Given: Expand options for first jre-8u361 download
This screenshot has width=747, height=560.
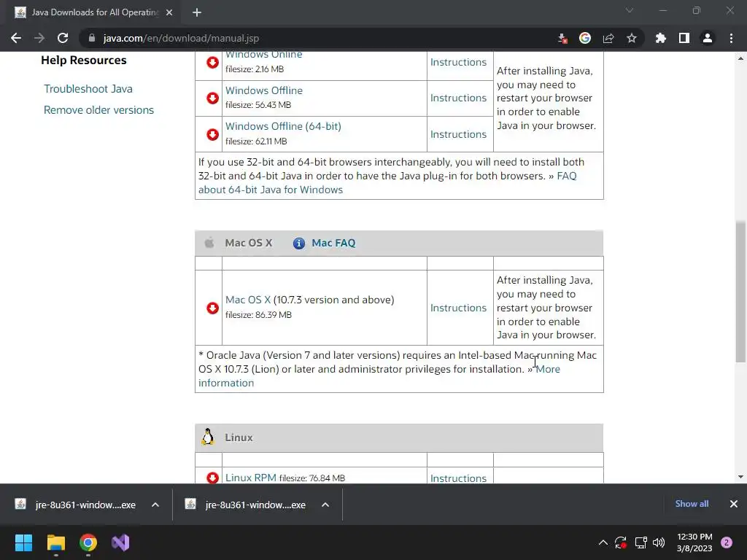Looking at the screenshot, I should 155,505.
